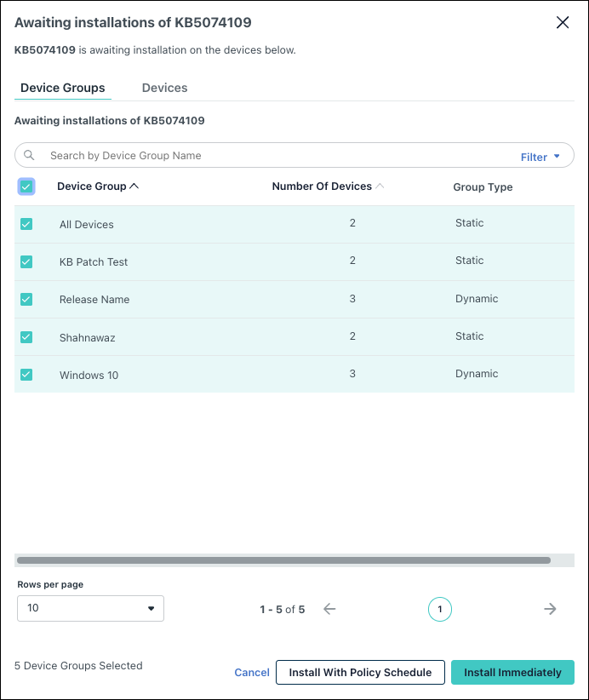Cancel the installation dialog

(252, 672)
